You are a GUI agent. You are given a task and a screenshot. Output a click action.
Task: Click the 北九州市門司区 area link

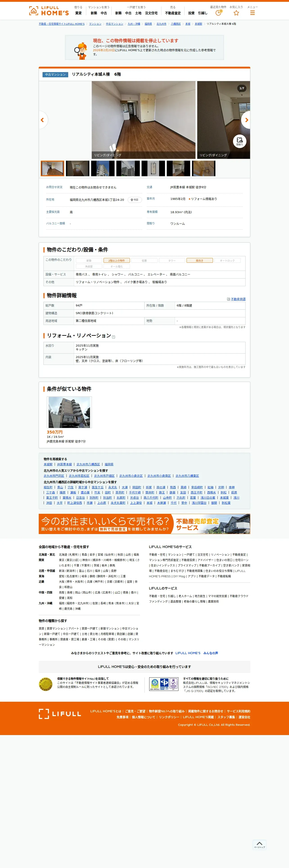(54, 476)
